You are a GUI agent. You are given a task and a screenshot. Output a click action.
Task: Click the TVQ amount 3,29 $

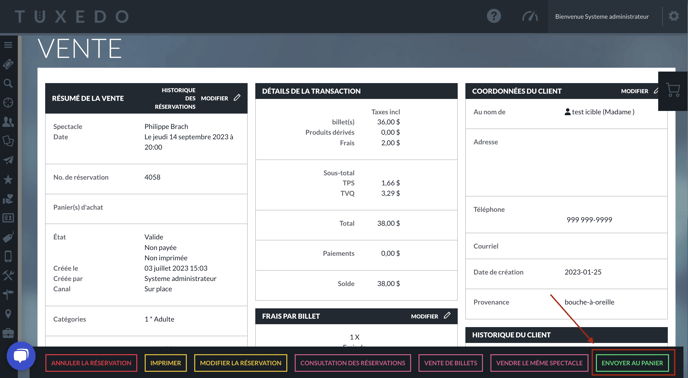pyautogui.click(x=391, y=194)
